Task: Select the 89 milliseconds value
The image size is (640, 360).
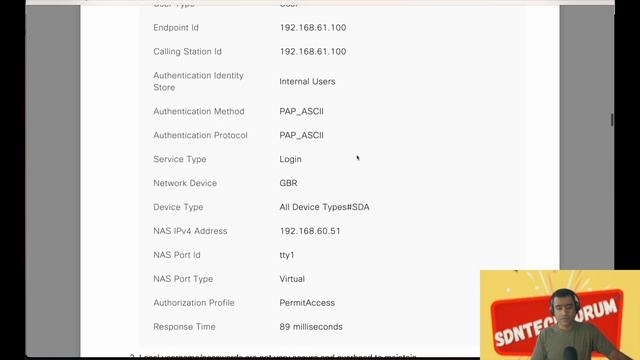Action: 311,327
